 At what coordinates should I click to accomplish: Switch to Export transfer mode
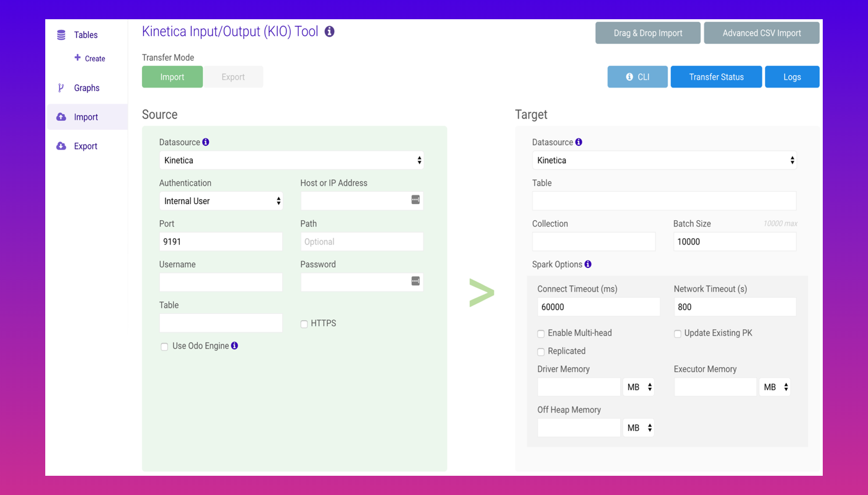point(233,77)
